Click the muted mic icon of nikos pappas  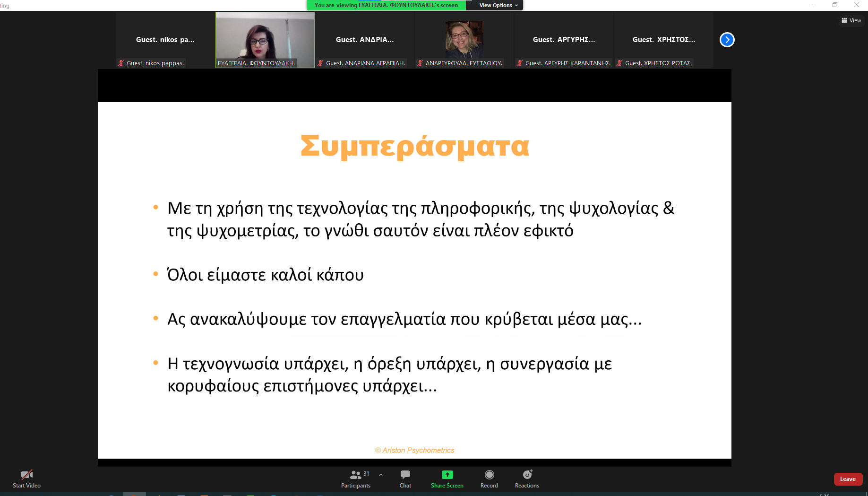[x=121, y=63]
